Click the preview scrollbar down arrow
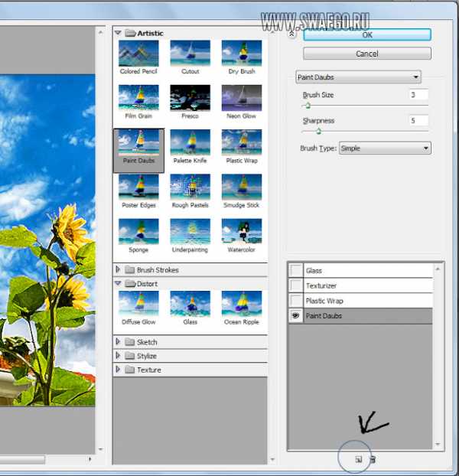The width and height of the screenshot is (459, 476). coord(101,449)
